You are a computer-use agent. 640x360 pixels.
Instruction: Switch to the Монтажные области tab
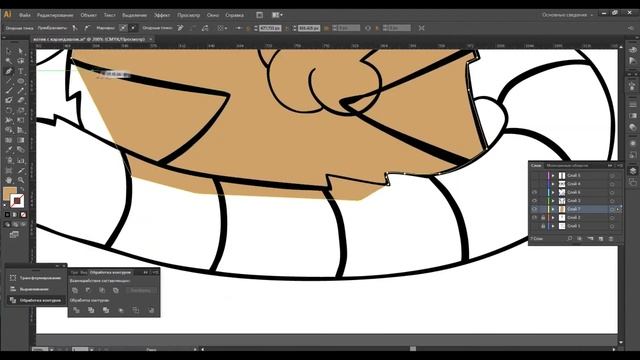[x=567, y=166]
